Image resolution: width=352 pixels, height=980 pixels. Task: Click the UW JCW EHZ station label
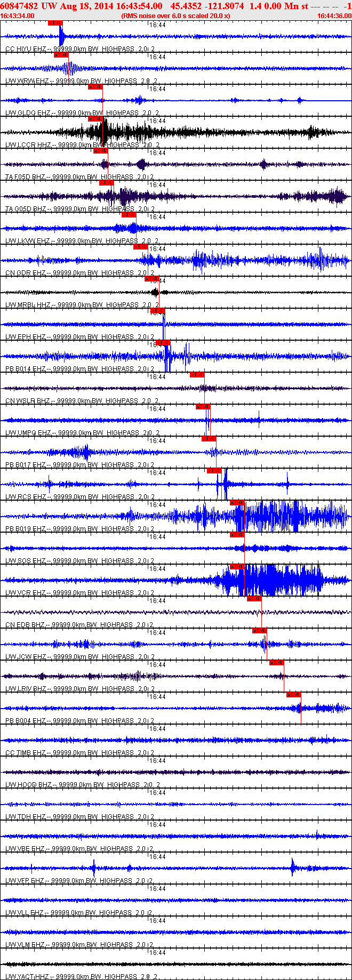(26, 657)
